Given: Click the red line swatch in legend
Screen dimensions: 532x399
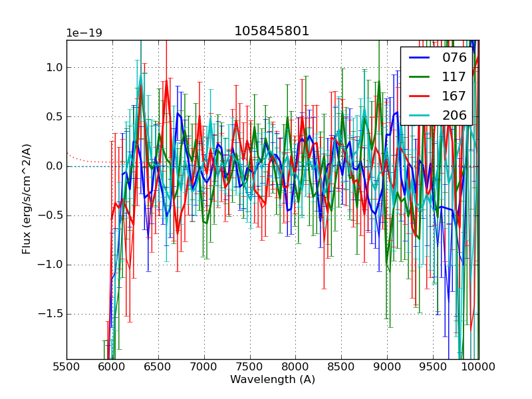Looking at the screenshot, I should pyautogui.click(x=419, y=96).
